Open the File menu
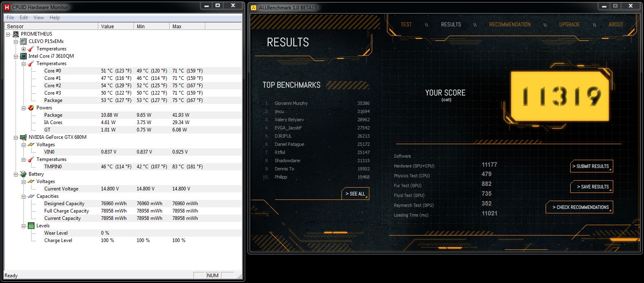 click(x=10, y=18)
